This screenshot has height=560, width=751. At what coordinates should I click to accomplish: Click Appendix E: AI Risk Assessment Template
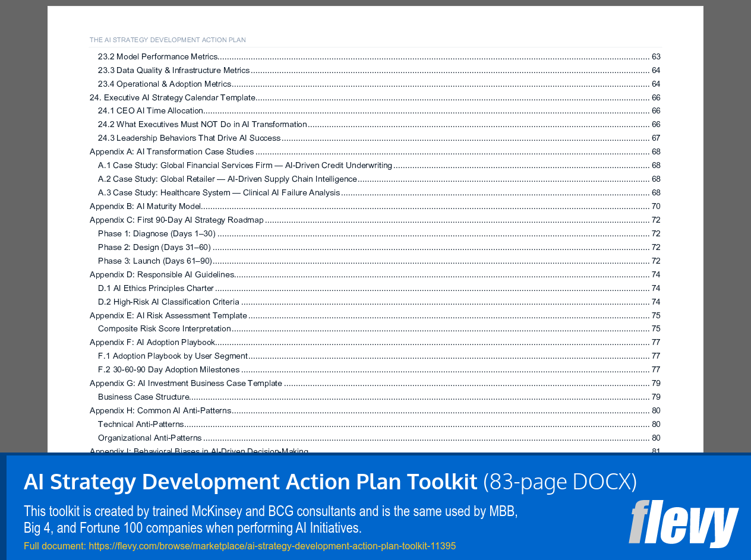click(168, 315)
